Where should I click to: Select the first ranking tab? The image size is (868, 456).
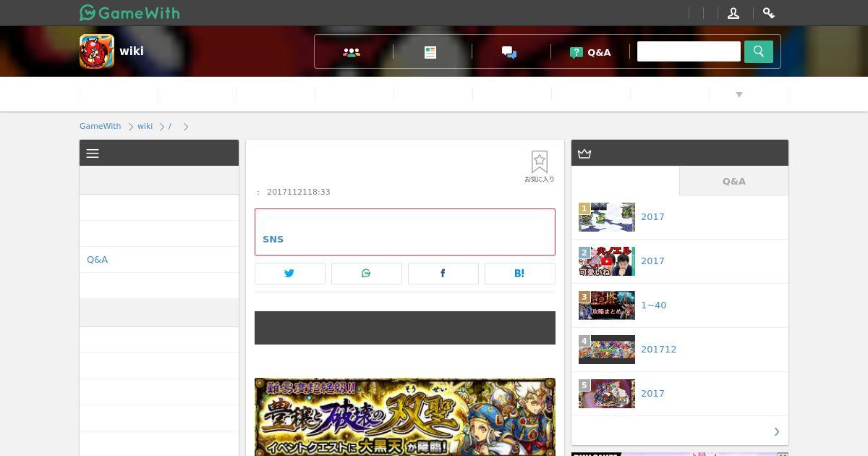(x=626, y=181)
